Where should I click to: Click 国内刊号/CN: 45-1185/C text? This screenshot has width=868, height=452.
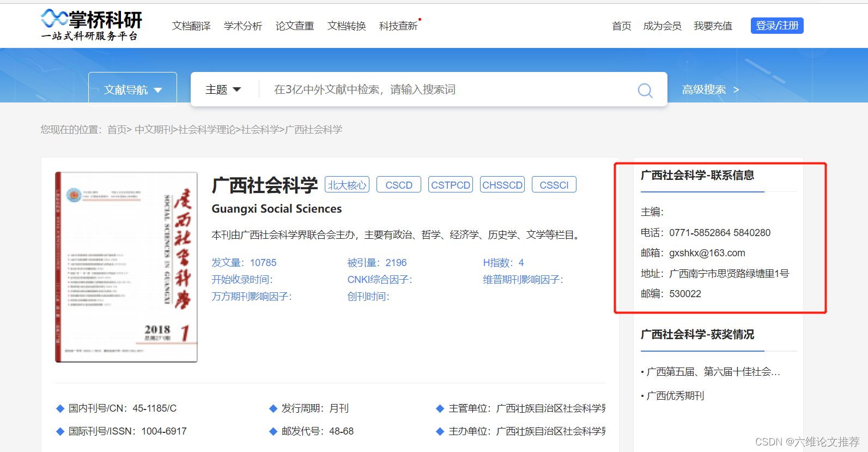click(123, 408)
